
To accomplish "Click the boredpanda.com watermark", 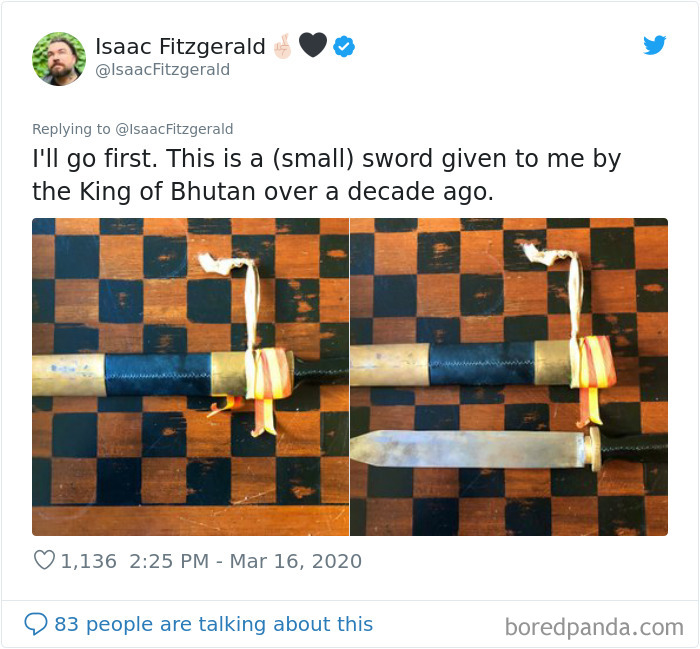I will [x=594, y=627].
